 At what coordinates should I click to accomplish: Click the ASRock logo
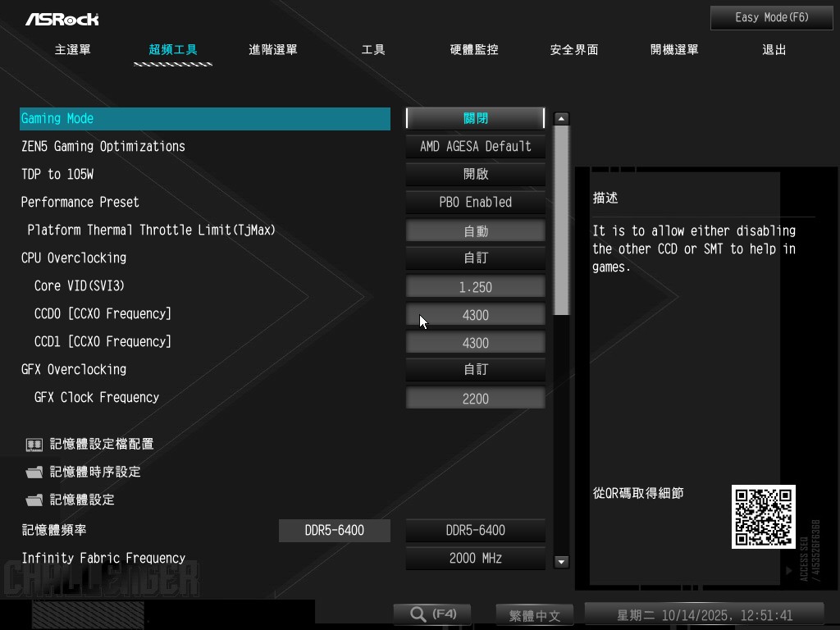pos(62,19)
